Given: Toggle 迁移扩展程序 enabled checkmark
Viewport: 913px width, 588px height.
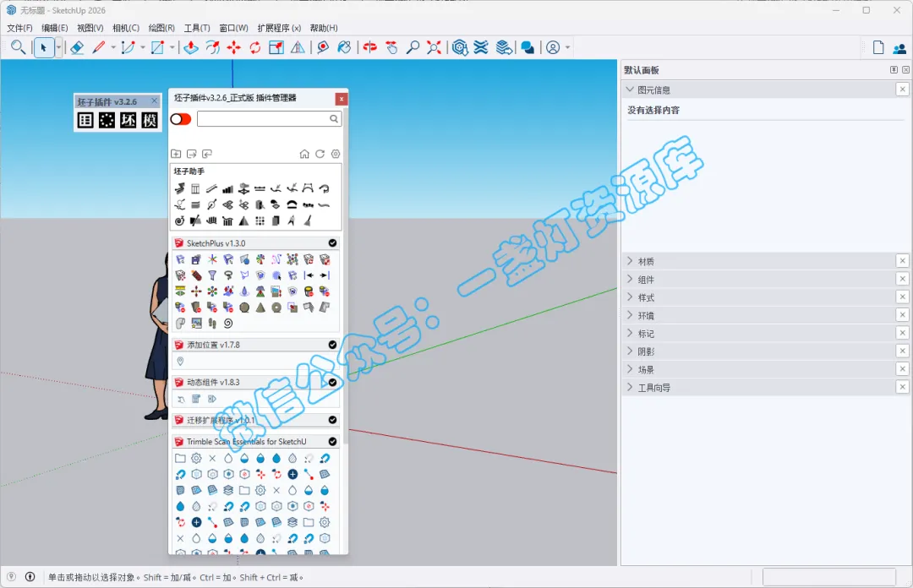Looking at the screenshot, I should [332, 420].
